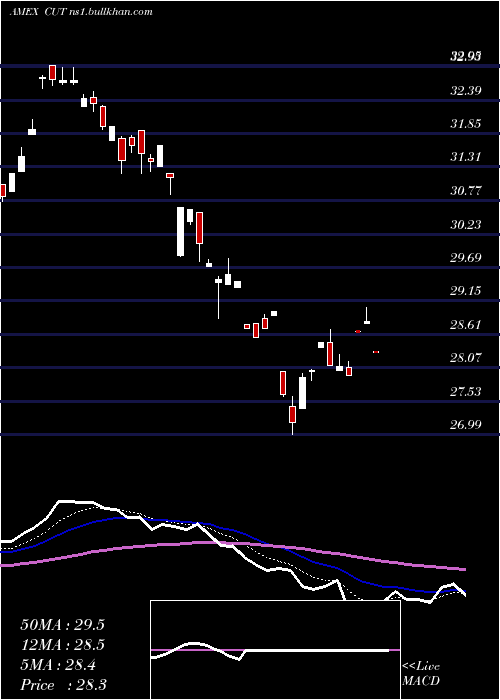This screenshot has height=700, width=500.
Task: Click the 29.69 price axis label
Action: click(466, 258)
